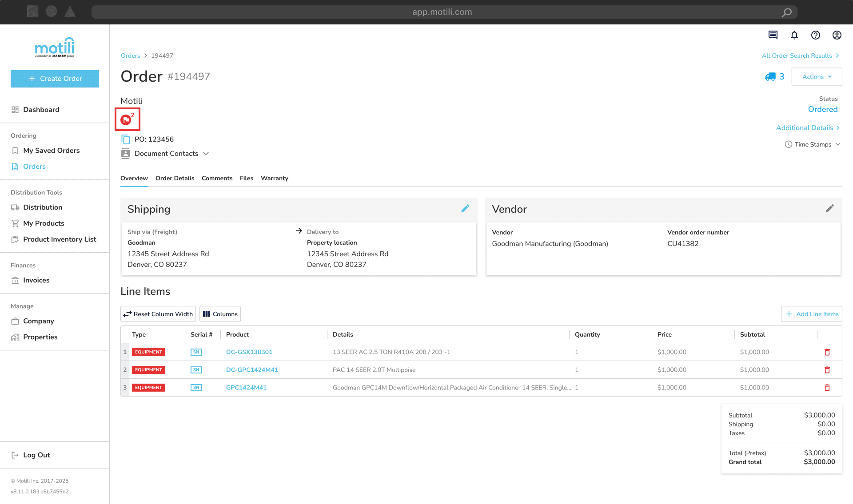Delete line item DC-GSX130301 with trash icon
The width and height of the screenshot is (853, 504).
827,352
